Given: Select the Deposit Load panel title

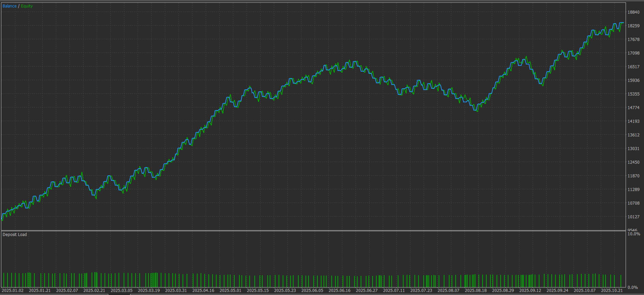Looking at the screenshot, I should (x=15, y=235).
